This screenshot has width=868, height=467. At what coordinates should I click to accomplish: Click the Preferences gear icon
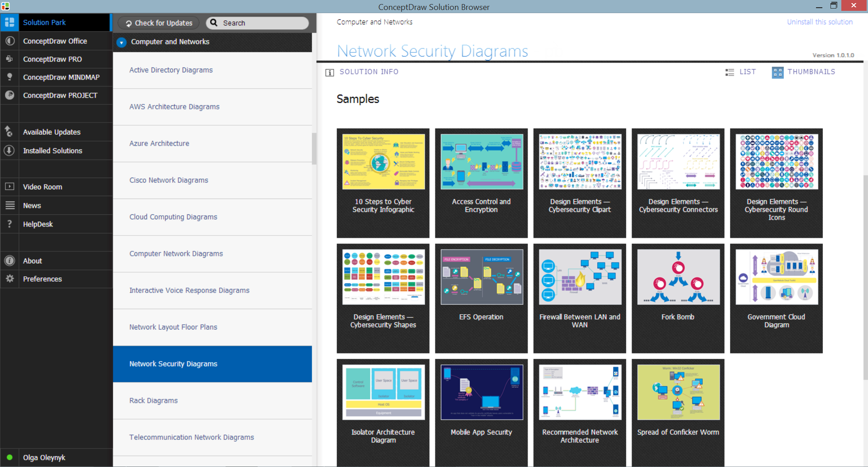(9, 278)
